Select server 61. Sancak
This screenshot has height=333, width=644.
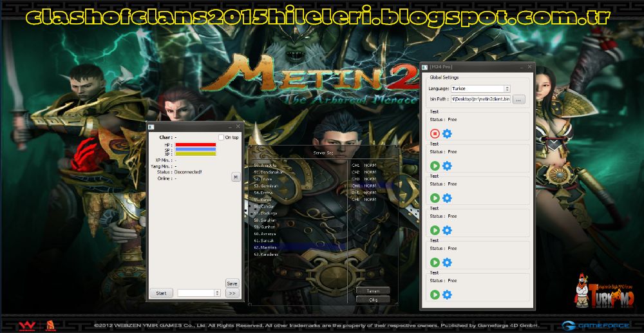point(264,241)
